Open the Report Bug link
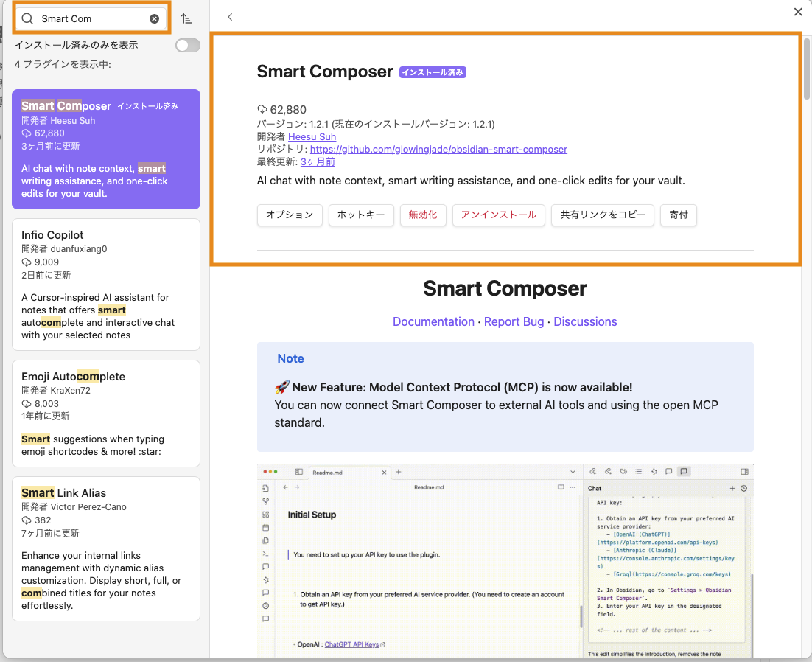This screenshot has width=812, height=662. coord(514,321)
